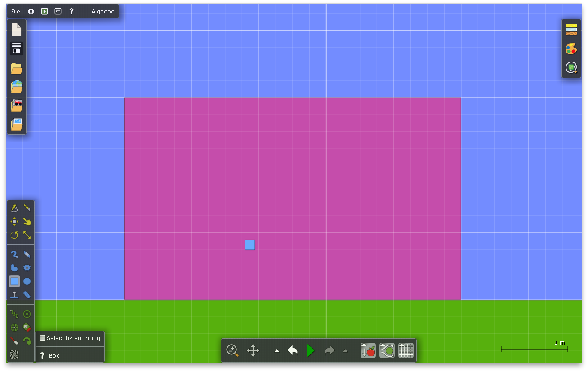Screen dimensions: 588x372
Task: Click the small blue square in the pink box
Action: pos(250,245)
